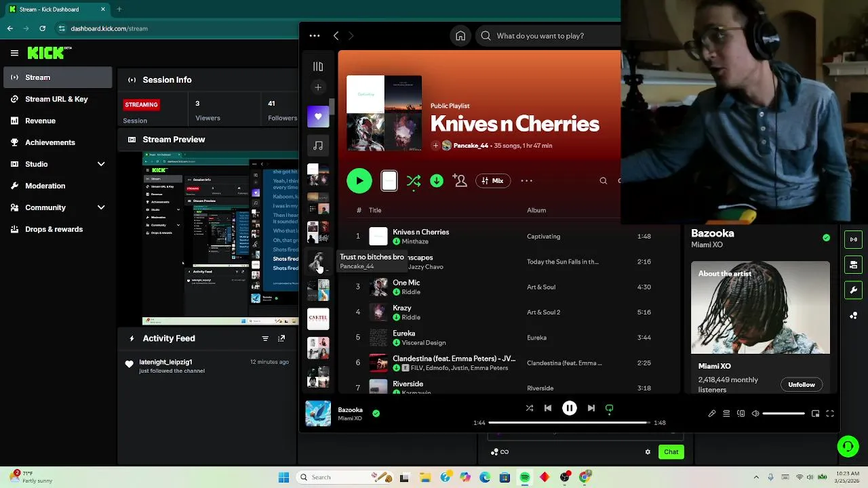The image size is (868, 488).
Task: Seek on the song progress bar
Action: (569, 423)
